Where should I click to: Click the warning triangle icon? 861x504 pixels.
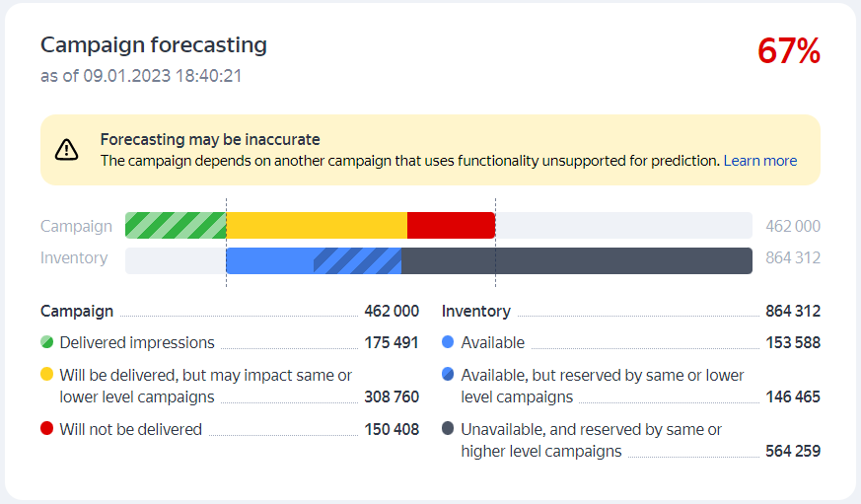(66, 150)
